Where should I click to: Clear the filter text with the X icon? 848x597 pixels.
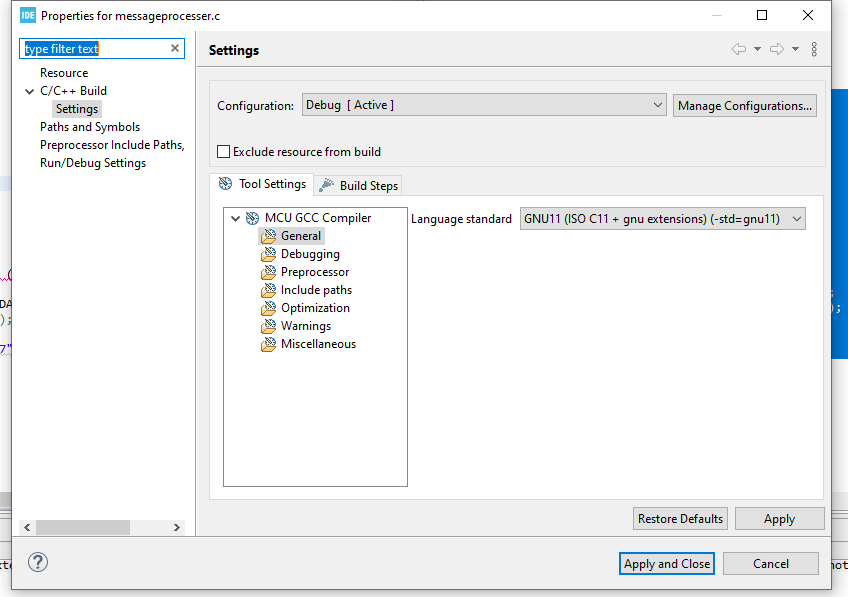coord(175,48)
